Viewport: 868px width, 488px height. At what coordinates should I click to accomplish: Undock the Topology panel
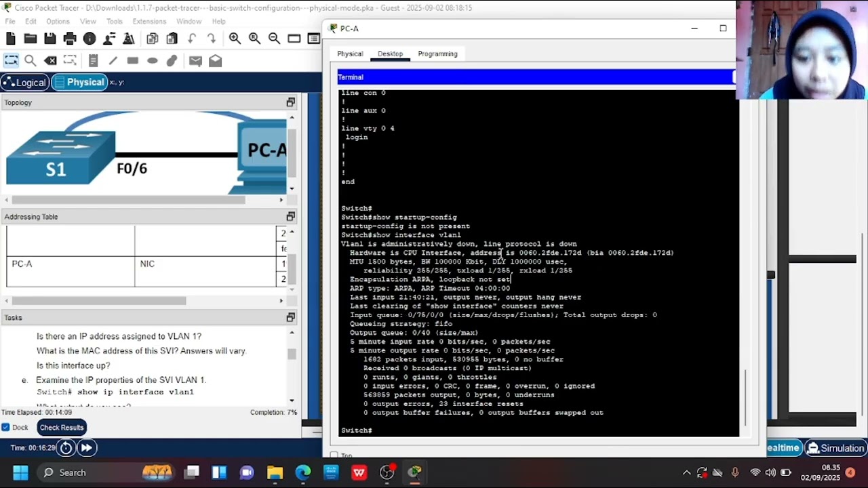tap(290, 102)
